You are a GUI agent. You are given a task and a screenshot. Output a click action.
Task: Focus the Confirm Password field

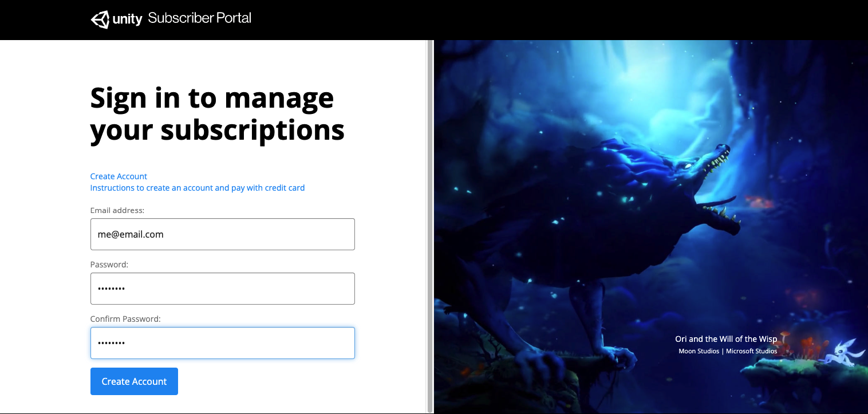[223, 343]
